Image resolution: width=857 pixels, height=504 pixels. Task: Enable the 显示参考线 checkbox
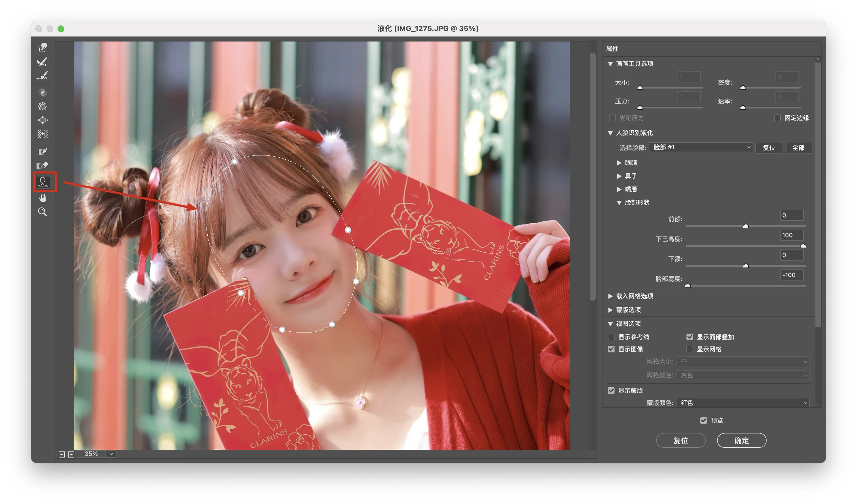[x=611, y=337]
